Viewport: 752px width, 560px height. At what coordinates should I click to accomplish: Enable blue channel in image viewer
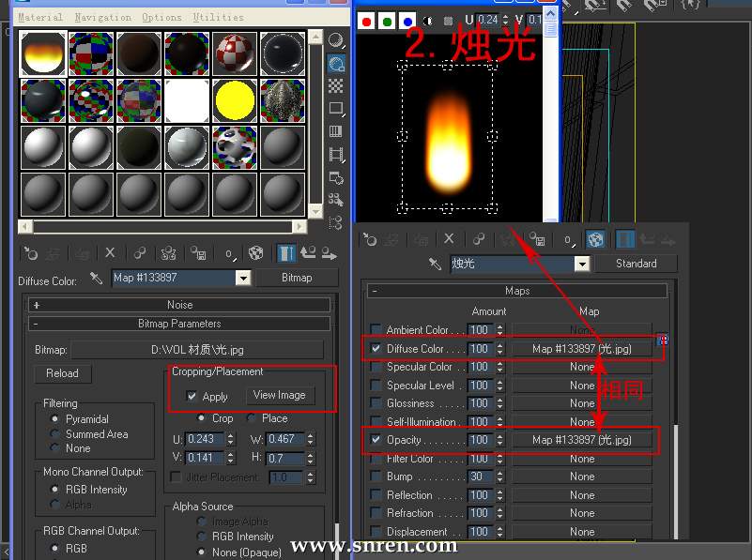tap(407, 22)
